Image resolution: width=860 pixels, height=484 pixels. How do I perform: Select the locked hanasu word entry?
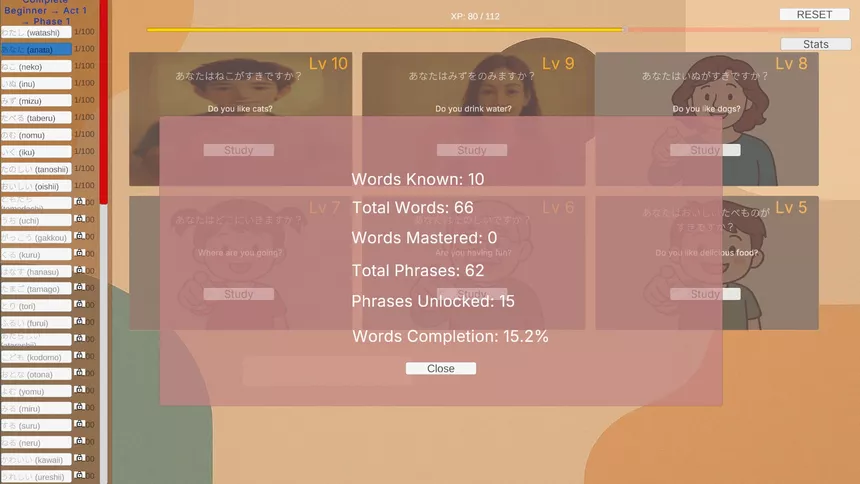click(36, 271)
